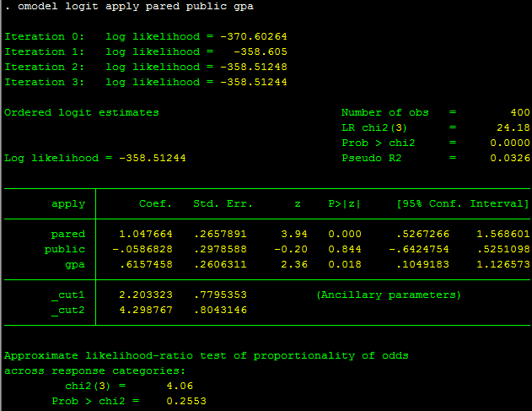Select the Number of obs value 400
Viewport: 532px width, 411px height.
519,113
